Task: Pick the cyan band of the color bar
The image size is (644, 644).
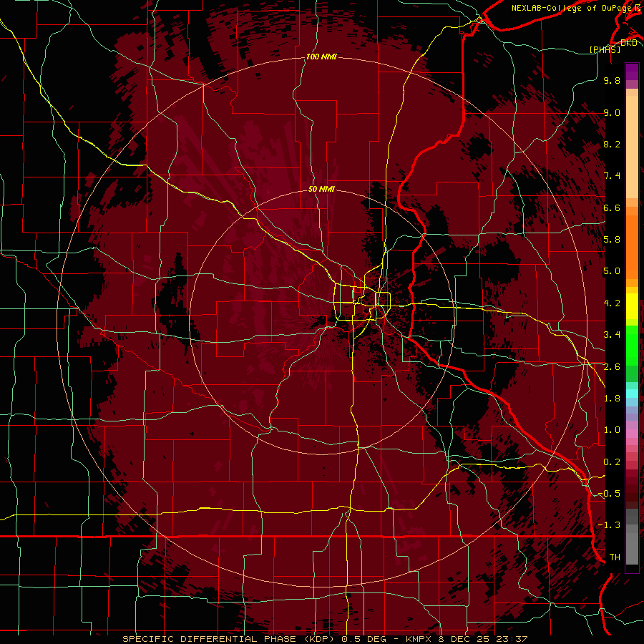Action: (x=632, y=394)
